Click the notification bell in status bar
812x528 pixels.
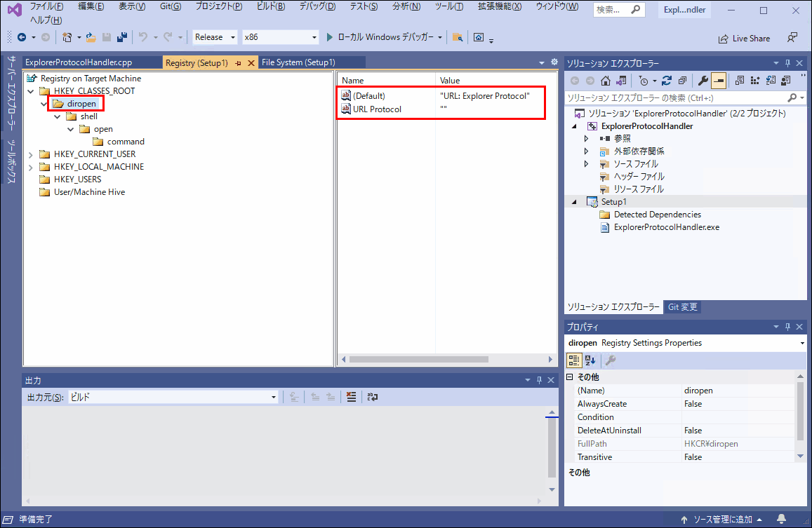(x=781, y=519)
